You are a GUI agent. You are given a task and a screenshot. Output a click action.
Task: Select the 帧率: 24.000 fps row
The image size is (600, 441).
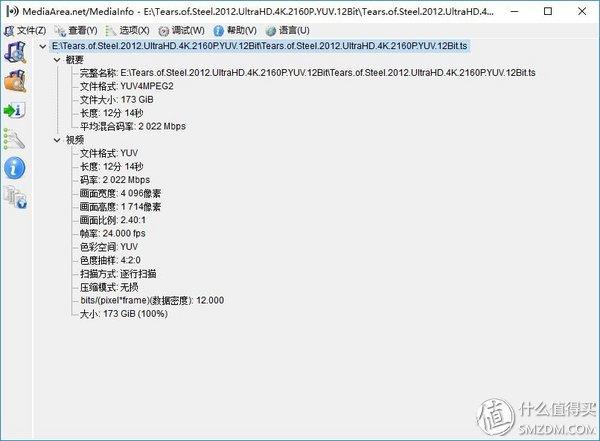(x=112, y=233)
